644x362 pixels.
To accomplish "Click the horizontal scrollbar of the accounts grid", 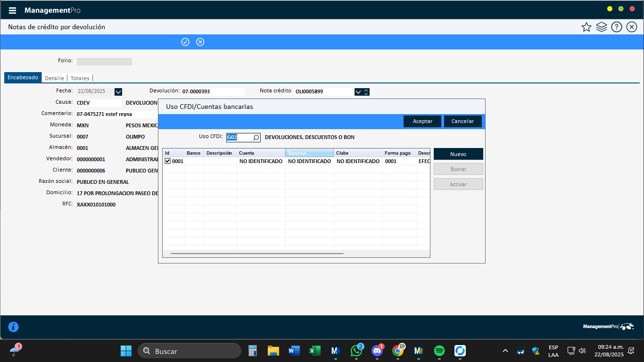I will tap(257, 254).
